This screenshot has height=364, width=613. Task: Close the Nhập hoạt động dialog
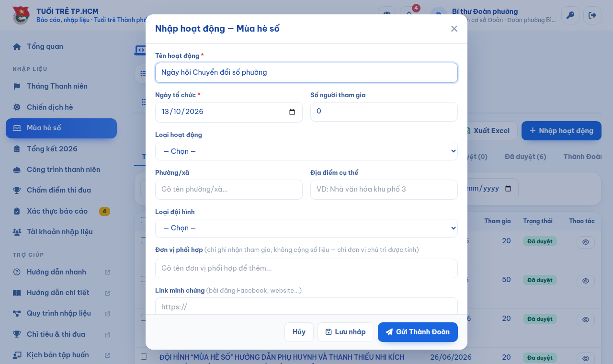[454, 29]
